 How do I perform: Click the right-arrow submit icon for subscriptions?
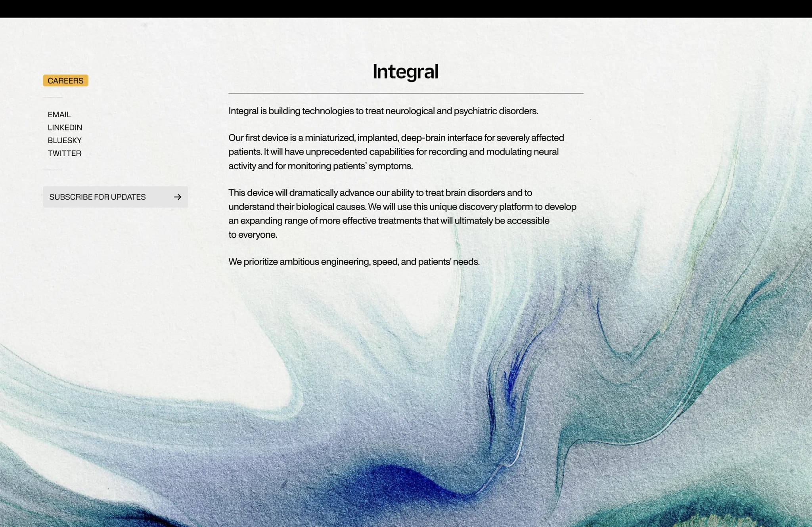click(178, 197)
